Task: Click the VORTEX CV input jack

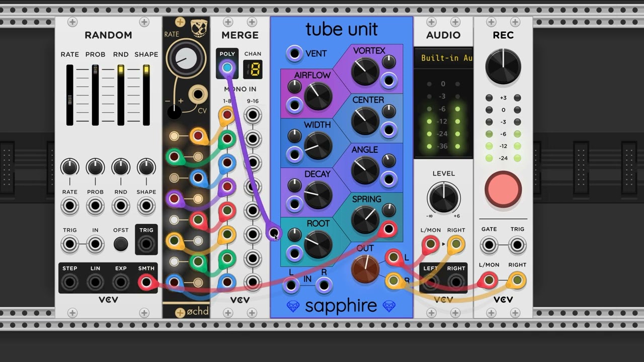Action: click(x=388, y=80)
